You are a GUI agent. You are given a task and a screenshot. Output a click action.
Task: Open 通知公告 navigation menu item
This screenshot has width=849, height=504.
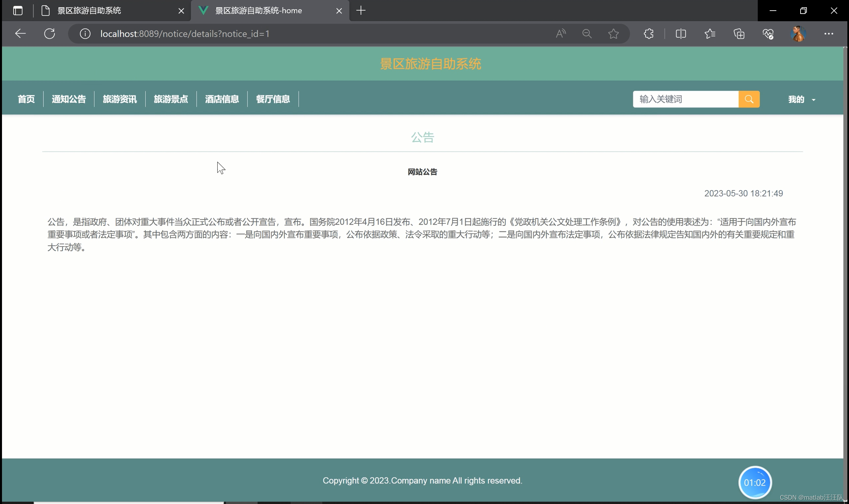click(69, 99)
